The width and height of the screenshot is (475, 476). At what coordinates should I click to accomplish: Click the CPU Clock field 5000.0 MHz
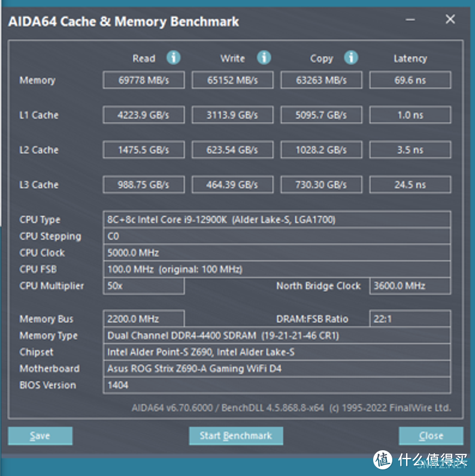point(277,252)
